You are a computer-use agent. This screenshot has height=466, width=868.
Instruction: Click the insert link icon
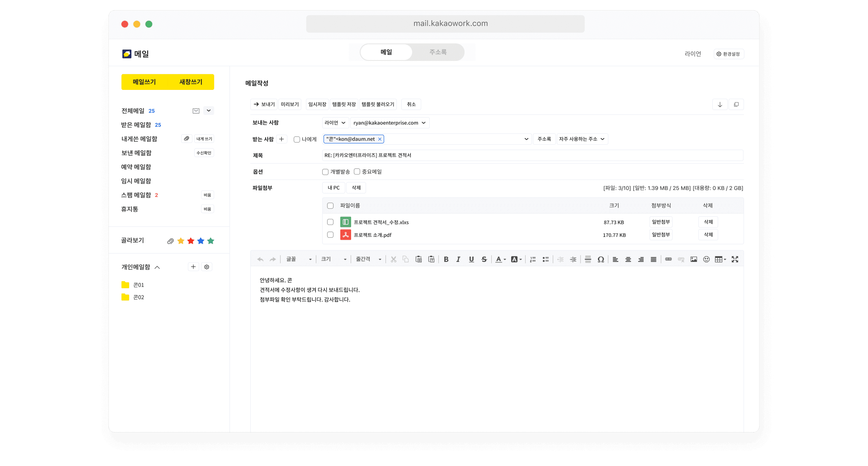pos(668,259)
